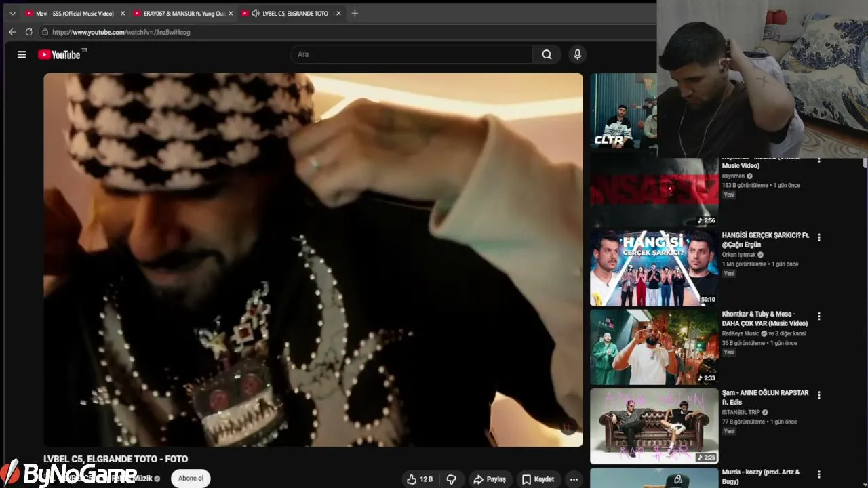Visit the ISTANBUL TRIP channel
This screenshot has width=868, height=488.
click(x=741, y=412)
